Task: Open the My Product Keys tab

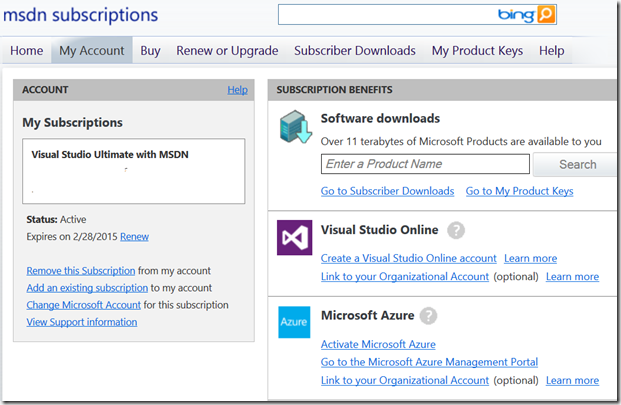Action: click(x=477, y=51)
